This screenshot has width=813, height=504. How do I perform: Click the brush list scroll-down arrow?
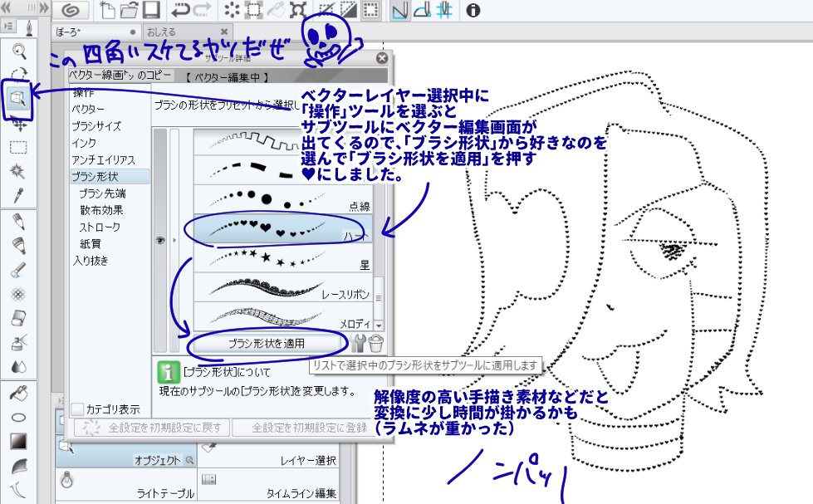point(379,325)
